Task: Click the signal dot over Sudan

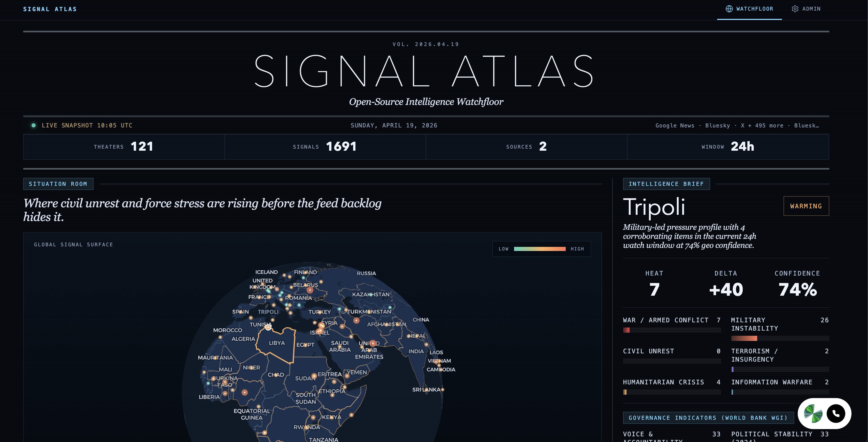Action: (x=314, y=376)
